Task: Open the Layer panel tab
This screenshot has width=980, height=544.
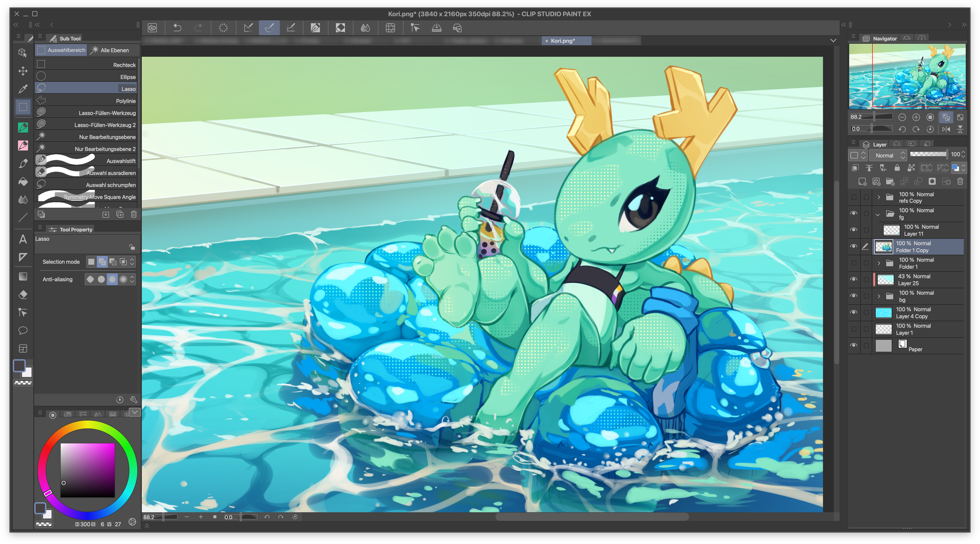Action: pyautogui.click(x=874, y=144)
